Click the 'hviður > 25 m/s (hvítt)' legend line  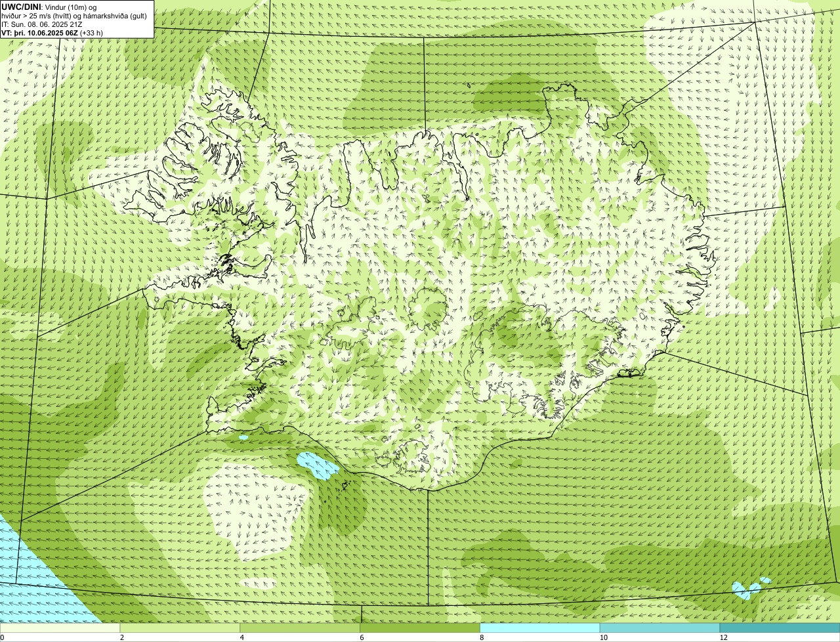74,15
